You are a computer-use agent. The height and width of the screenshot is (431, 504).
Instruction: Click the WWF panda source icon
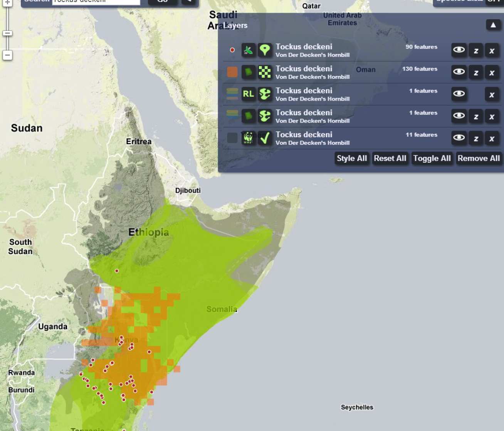(x=249, y=138)
